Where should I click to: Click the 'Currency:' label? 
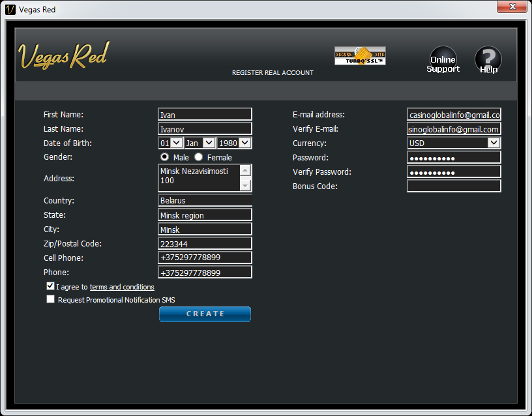click(x=310, y=143)
